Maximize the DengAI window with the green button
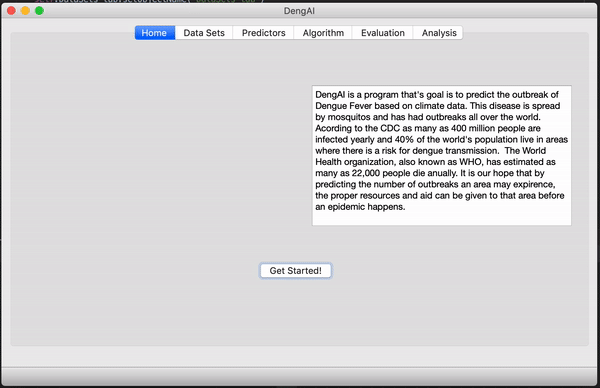This screenshot has height=388, width=600. coord(39,11)
